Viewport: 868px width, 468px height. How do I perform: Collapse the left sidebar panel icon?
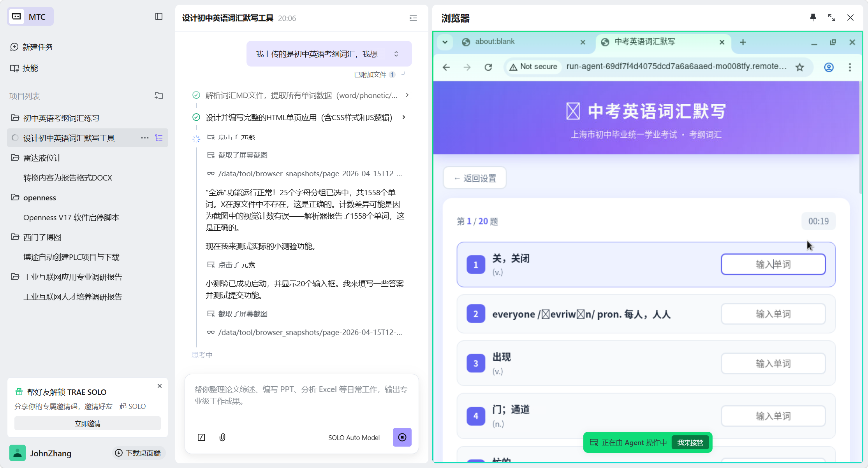click(158, 16)
